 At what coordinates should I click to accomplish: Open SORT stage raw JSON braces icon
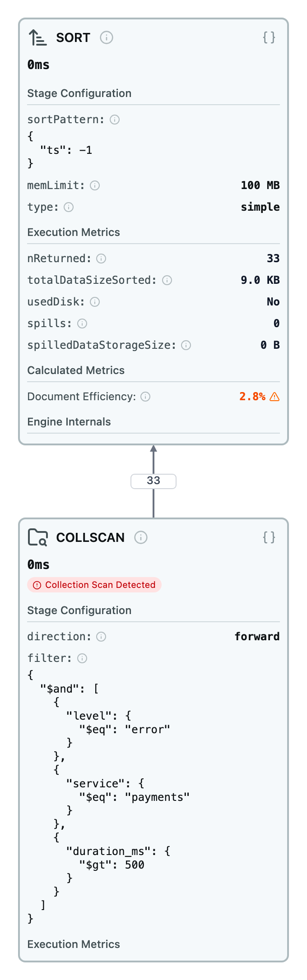click(269, 37)
